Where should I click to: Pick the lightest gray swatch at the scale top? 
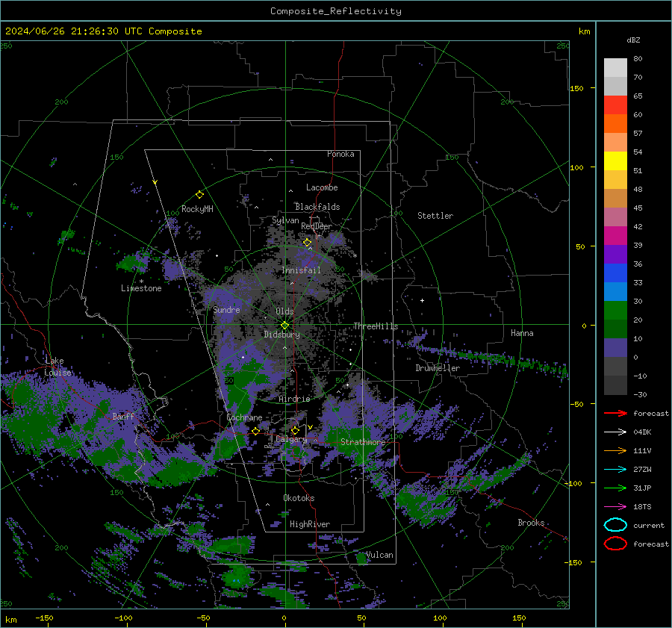(x=615, y=68)
